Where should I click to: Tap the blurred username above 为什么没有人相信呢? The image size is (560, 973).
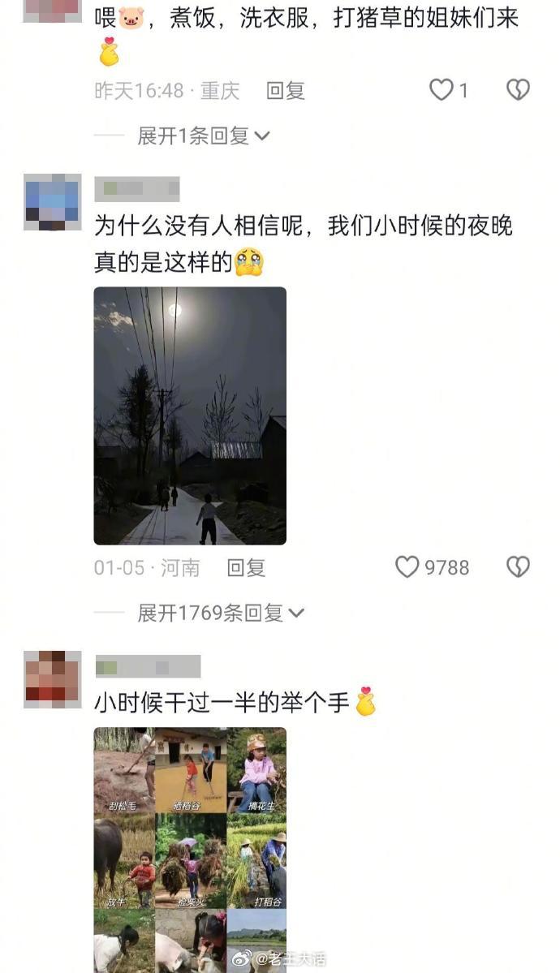137,189
